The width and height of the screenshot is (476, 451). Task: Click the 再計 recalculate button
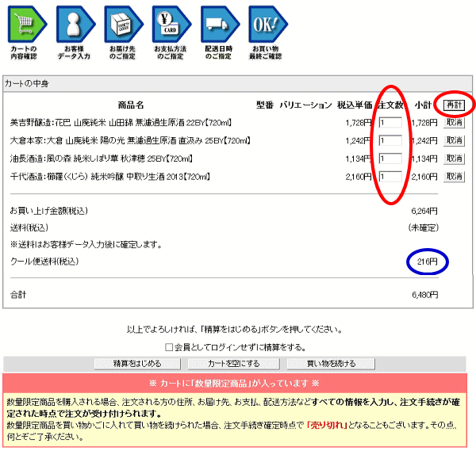pyautogui.click(x=454, y=105)
